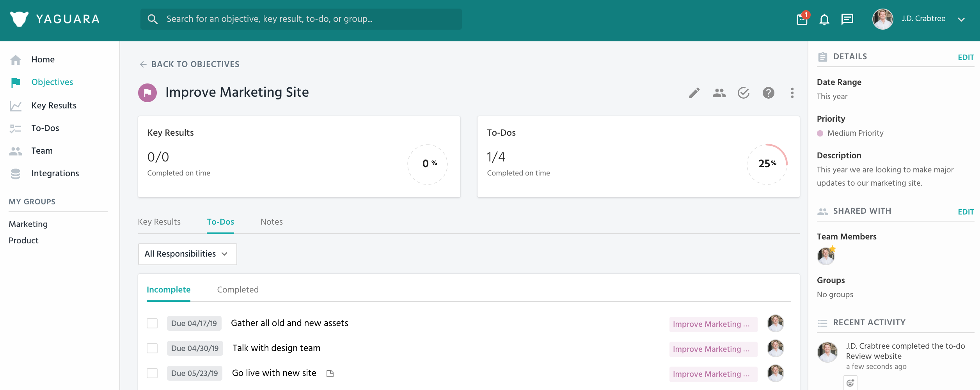Switch to the Completed sub-tab
The height and width of the screenshot is (390, 980).
coord(238,290)
